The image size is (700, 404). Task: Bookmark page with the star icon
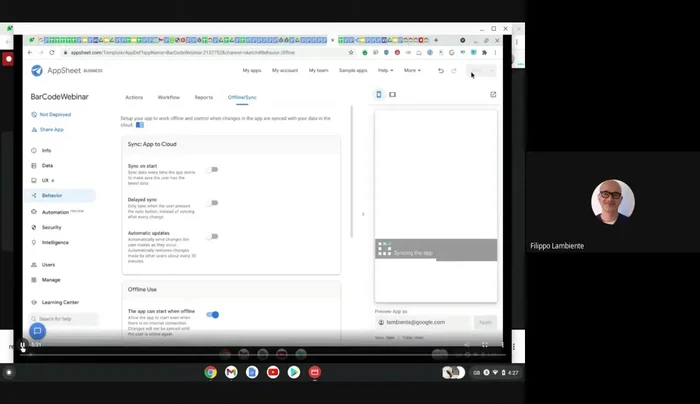[351, 53]
